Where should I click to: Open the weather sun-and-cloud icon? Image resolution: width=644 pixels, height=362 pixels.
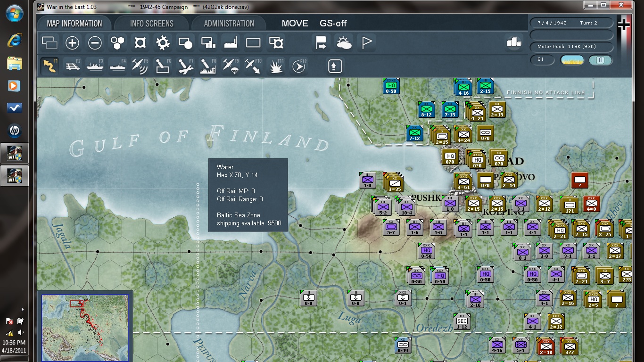tap(344, 43)
